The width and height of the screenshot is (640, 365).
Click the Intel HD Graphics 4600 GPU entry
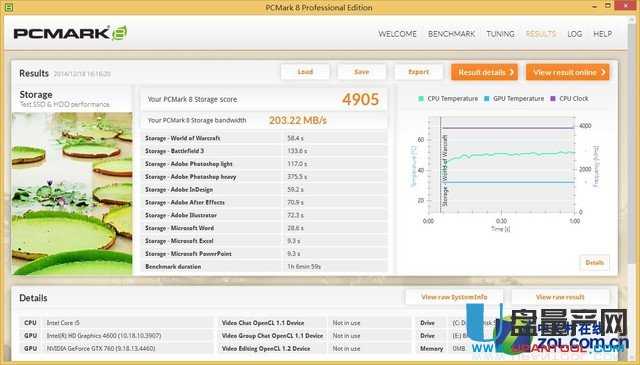[x=117, y=336]
